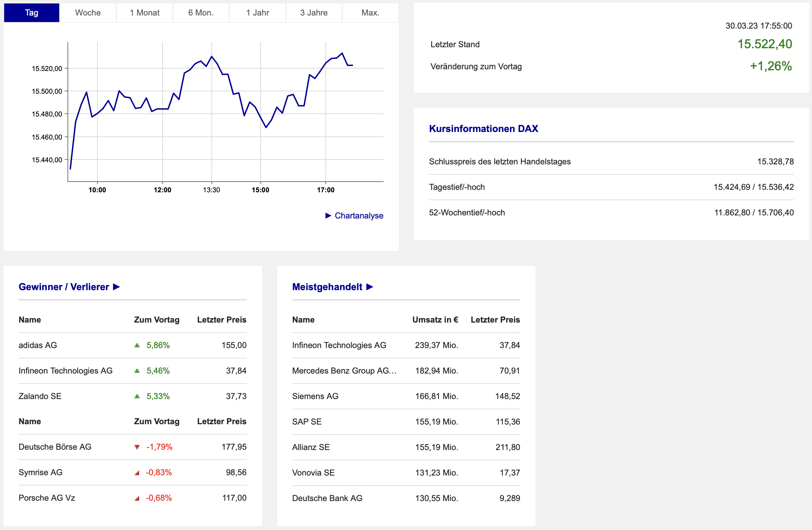
Task: Select the 3 Jahre chart tab
Action: coord(314,13)
